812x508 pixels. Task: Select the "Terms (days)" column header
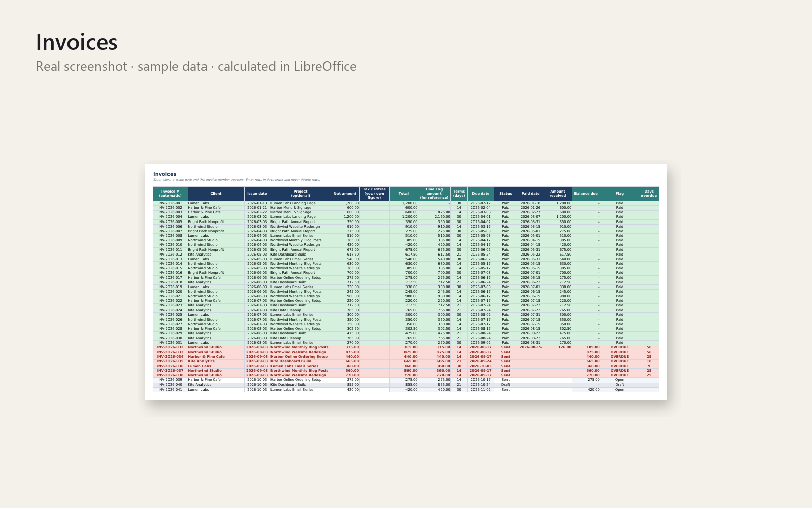(459, 194)
